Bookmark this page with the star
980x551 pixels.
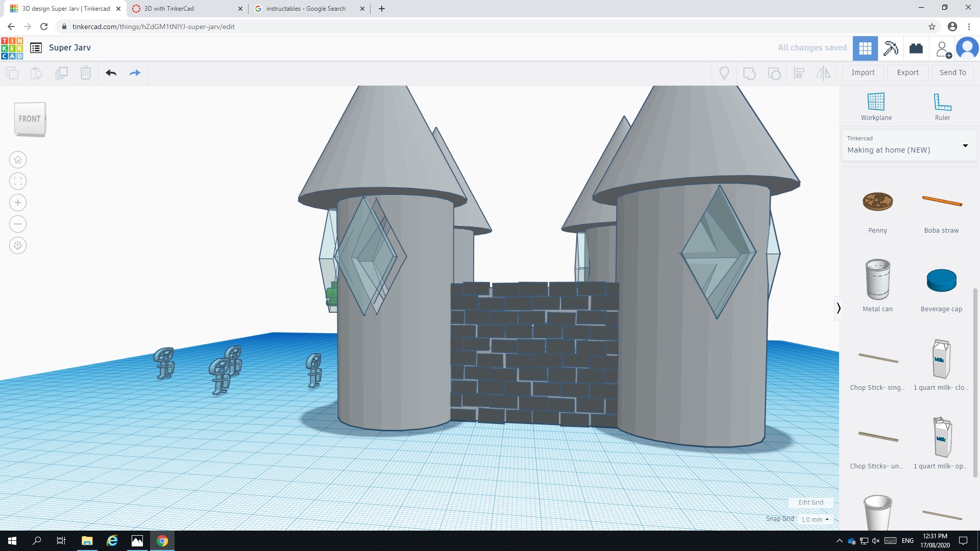[932, 27]
